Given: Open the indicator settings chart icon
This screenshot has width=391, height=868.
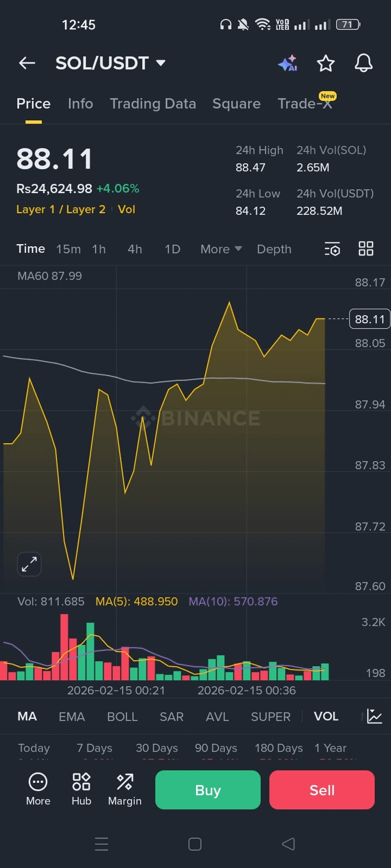Looking at the screenshot, I should (375, 717).
